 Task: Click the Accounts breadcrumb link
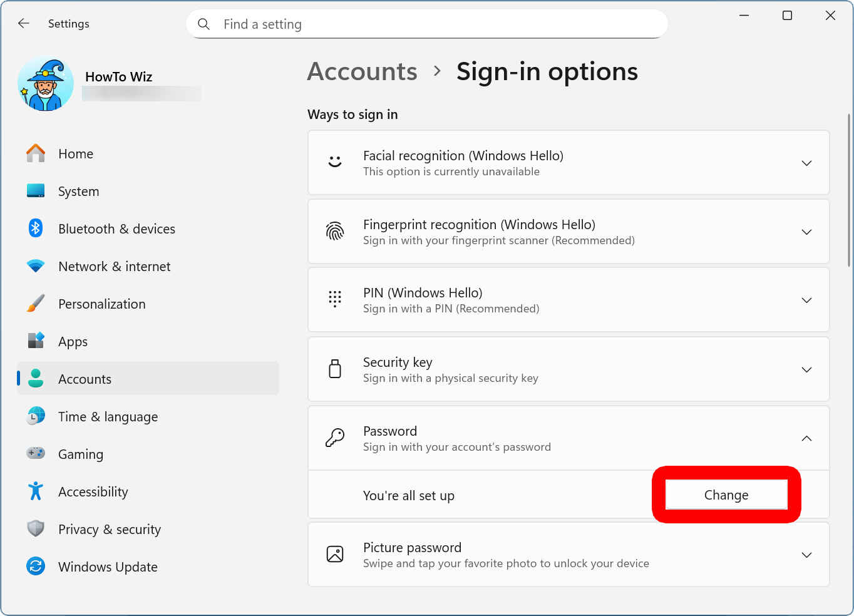point(362,71)
